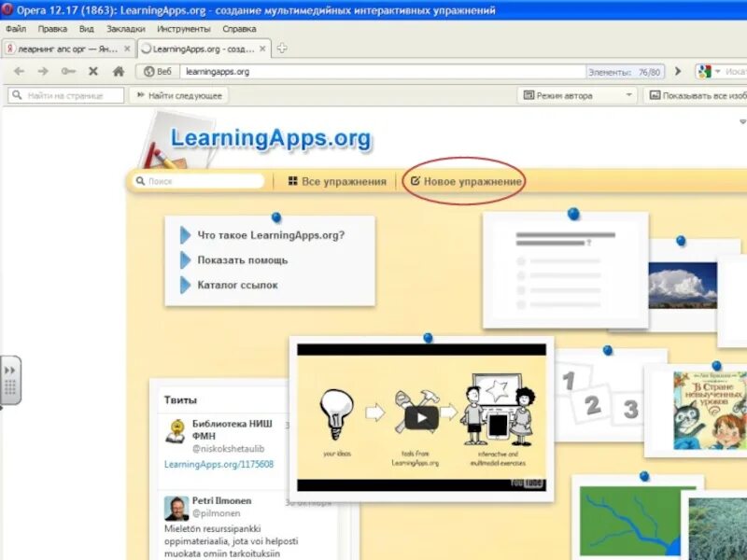The width and height of the screenshot is (747, 560).
Task: Click Библиотека НИШ ФМН avatar
Action: (176, 431)
